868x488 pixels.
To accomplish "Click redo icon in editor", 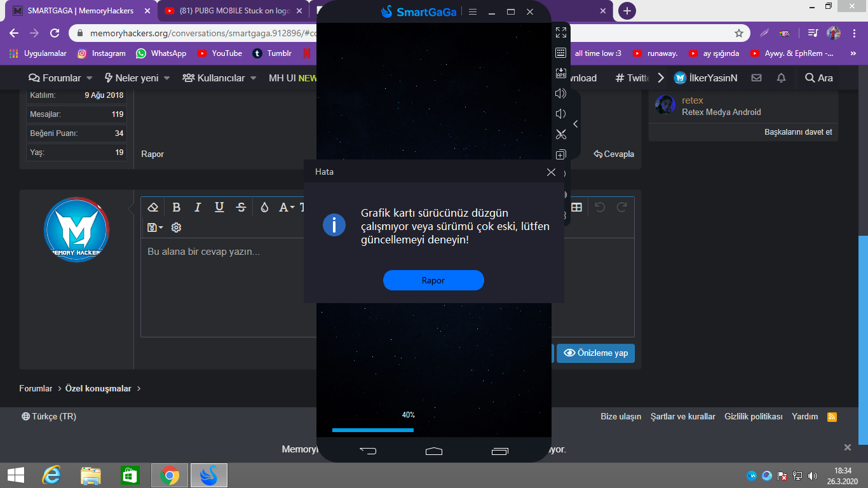I will click(622, 207).
